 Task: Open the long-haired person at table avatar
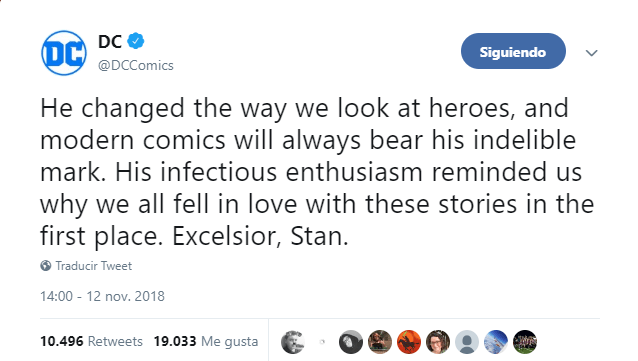click(380, 341)
